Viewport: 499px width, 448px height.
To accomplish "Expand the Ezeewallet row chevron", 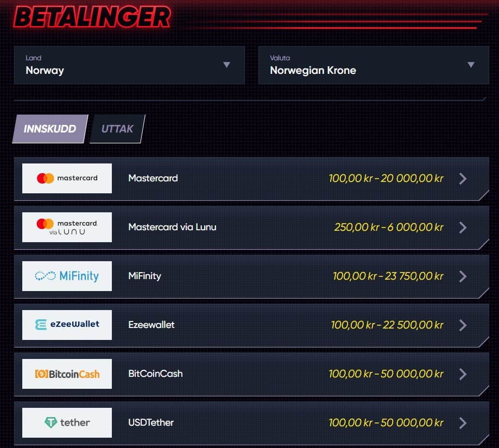I will [x=463, y=325].
